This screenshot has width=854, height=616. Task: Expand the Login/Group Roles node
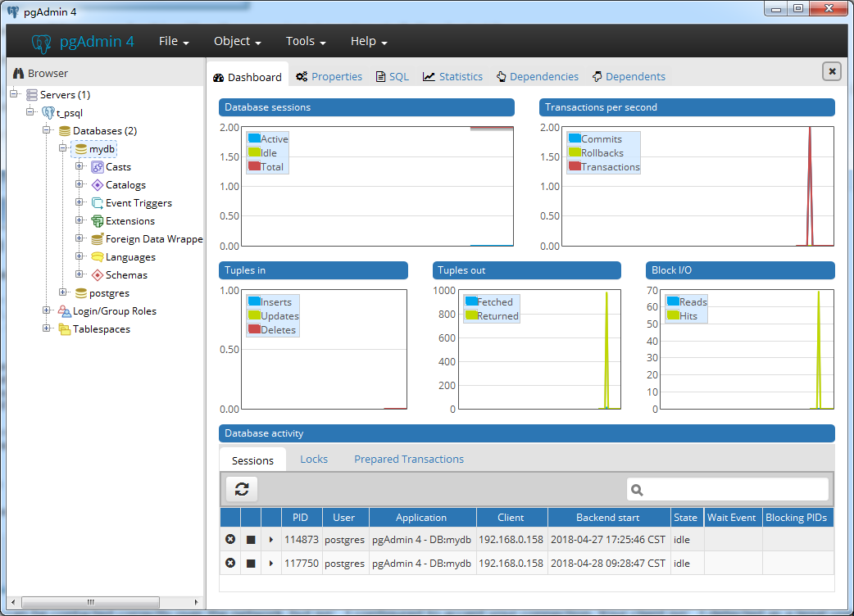point(46,310)
